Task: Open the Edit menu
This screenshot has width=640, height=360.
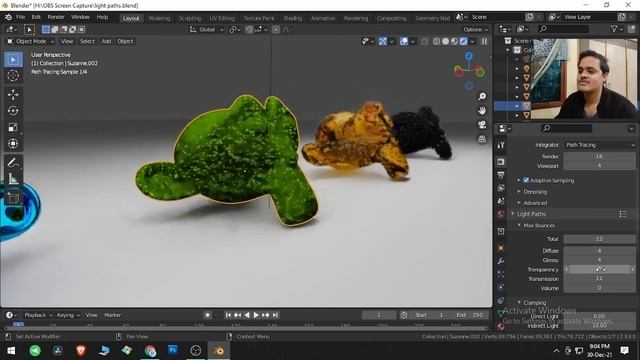Action: coord(36,17)
